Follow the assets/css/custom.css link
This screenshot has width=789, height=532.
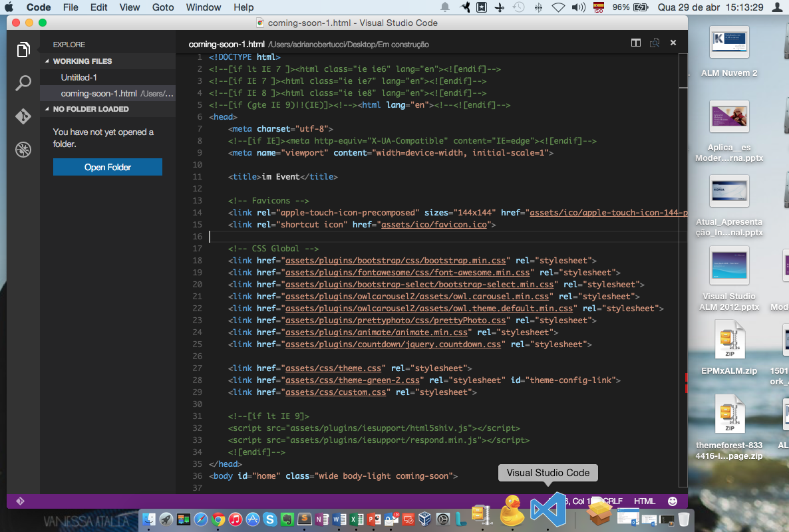336,392
